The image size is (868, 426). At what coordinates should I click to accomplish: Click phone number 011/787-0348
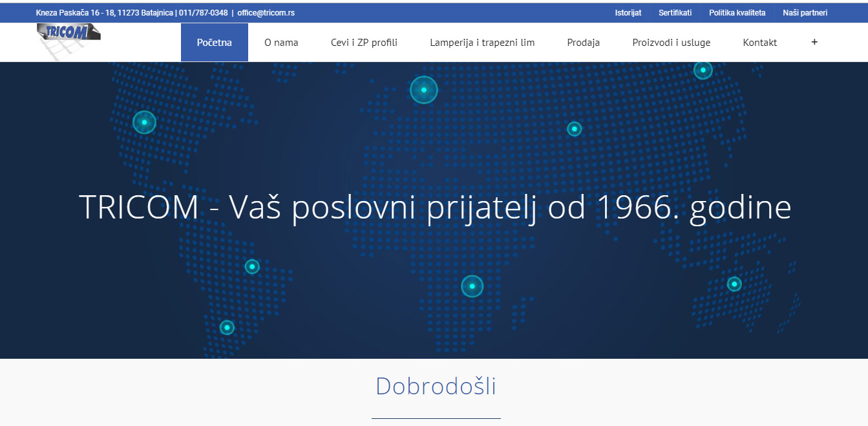[203, 12]
